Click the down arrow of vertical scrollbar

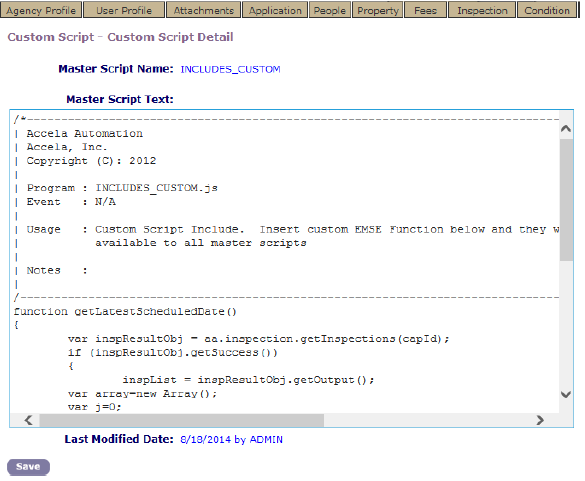click(566, 394)
